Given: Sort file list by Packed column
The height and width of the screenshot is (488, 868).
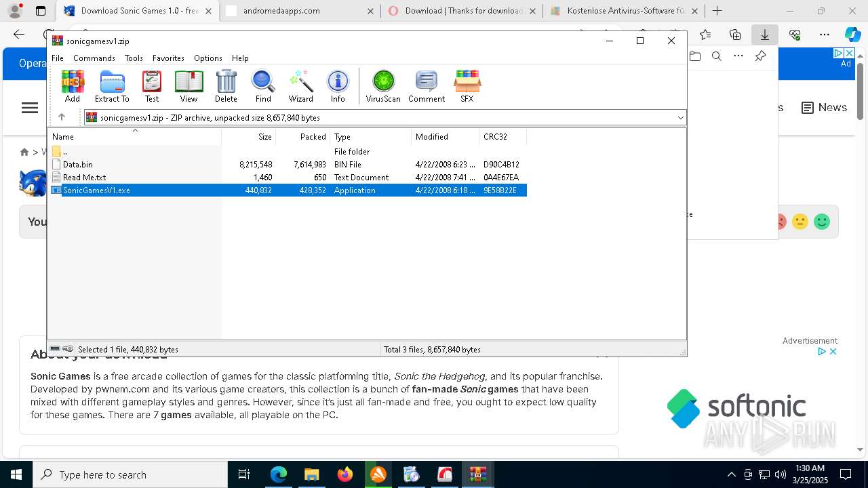Looking at the screenshot, I should point(302,136).
